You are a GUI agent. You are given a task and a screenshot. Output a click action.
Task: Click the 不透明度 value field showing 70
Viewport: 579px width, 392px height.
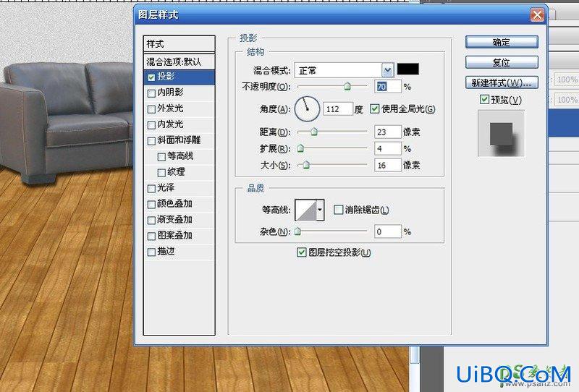coord(388,87)
